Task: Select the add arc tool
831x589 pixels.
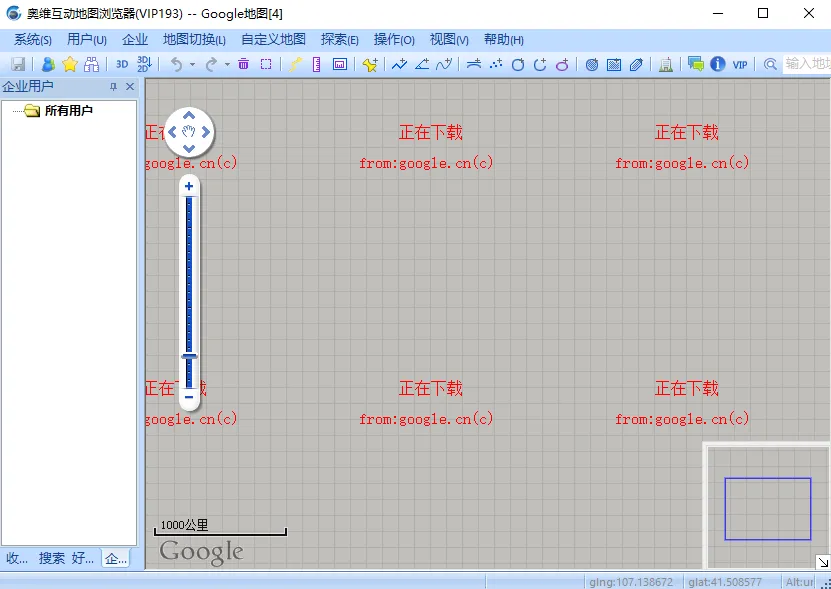Action: click(540, 64)
